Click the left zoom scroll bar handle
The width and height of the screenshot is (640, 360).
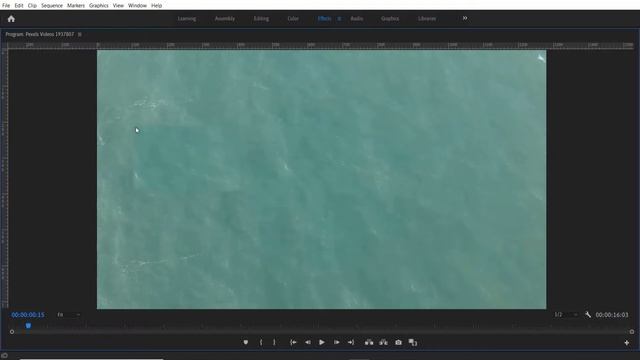pyautogui.click(x=12, y=332)
